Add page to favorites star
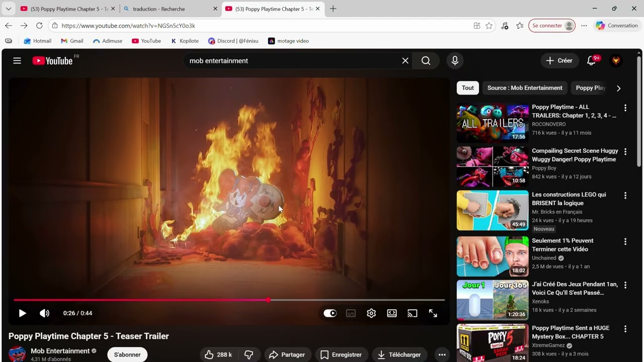Image resolution: width=644 pixels, height=362 pixels. (x=489, y=26)
